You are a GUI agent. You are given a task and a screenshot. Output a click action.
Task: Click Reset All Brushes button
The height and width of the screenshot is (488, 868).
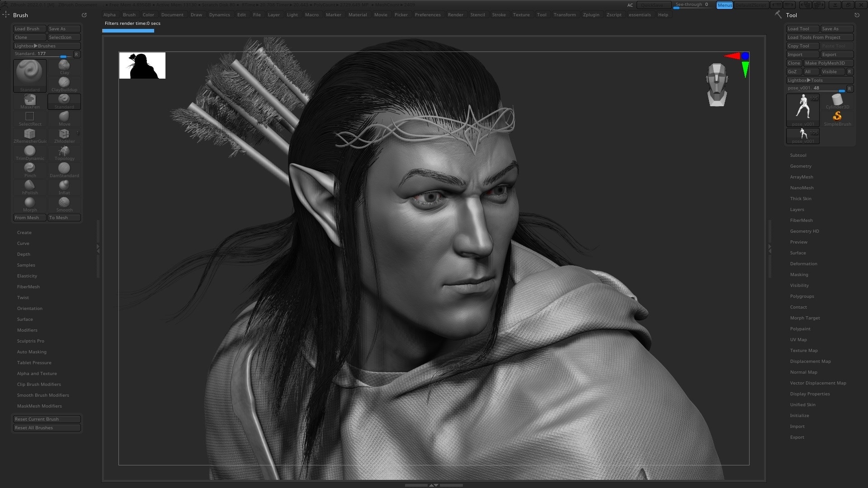pyautogui.click(x=47, y=428)
